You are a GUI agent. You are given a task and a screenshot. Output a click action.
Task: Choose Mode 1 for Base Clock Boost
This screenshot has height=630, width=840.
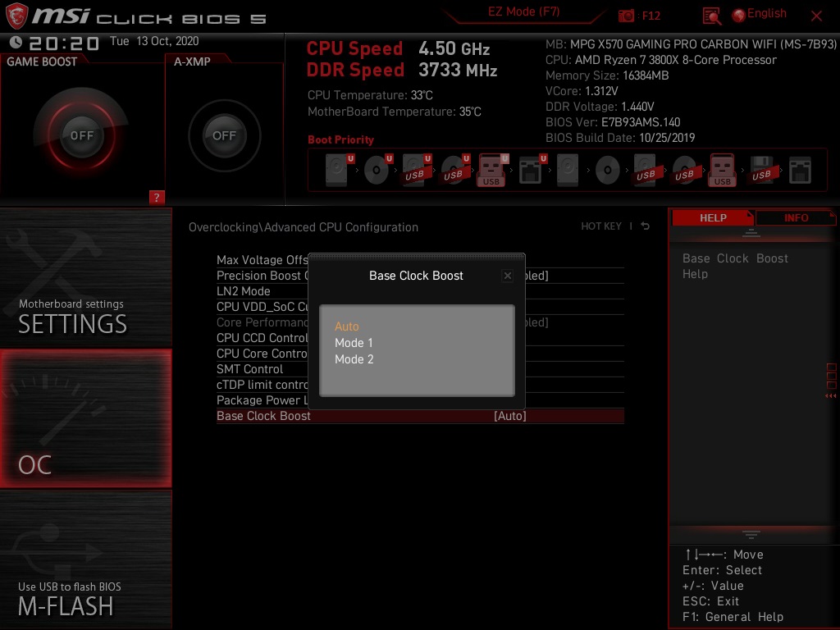click(354, 343)
